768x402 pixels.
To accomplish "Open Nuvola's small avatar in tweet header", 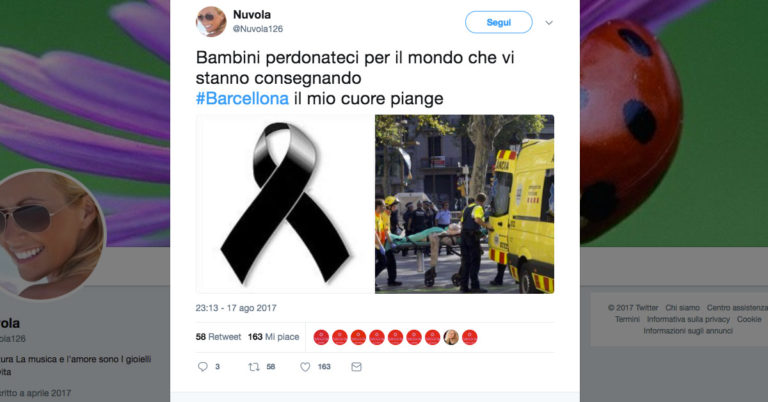I will coord(211,22).
